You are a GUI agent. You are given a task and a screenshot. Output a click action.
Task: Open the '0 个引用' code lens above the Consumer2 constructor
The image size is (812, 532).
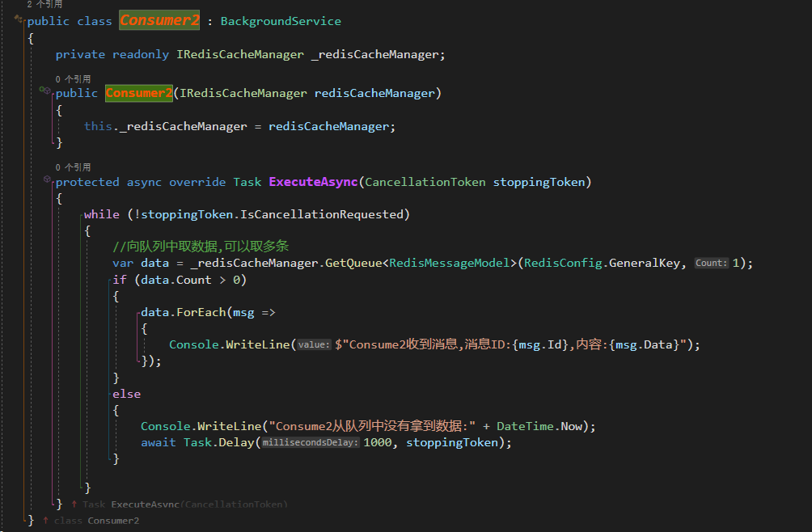click(x=73, y=78)
